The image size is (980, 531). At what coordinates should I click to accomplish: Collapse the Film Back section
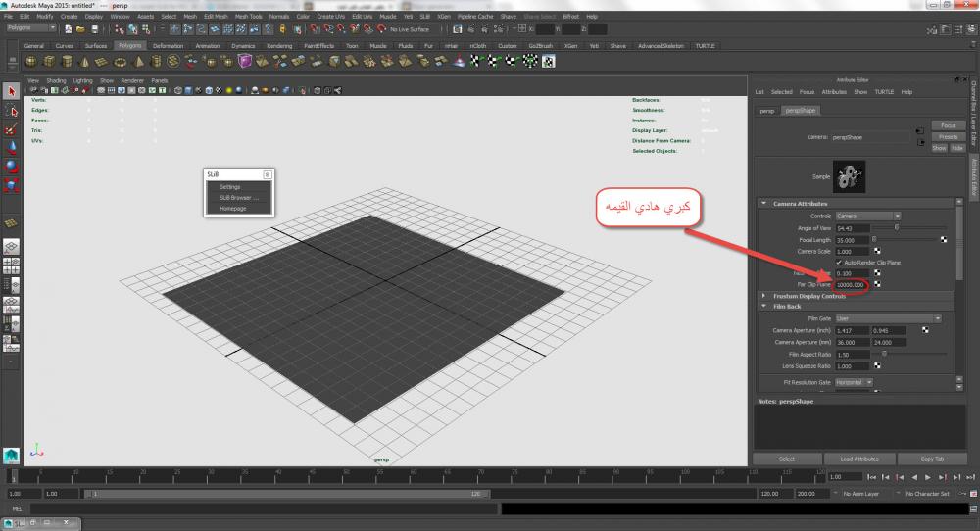coord(763,306)
